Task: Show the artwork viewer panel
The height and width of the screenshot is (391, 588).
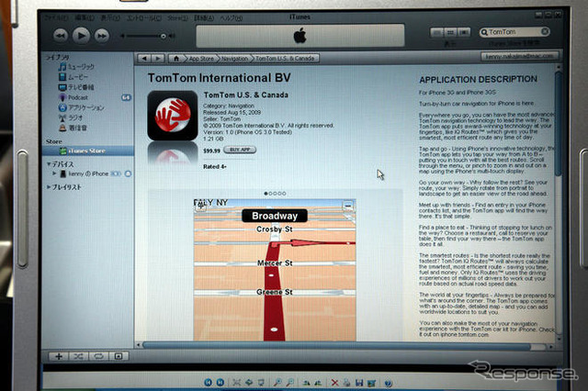Action: pyautogui.click(x=119, y=356)
